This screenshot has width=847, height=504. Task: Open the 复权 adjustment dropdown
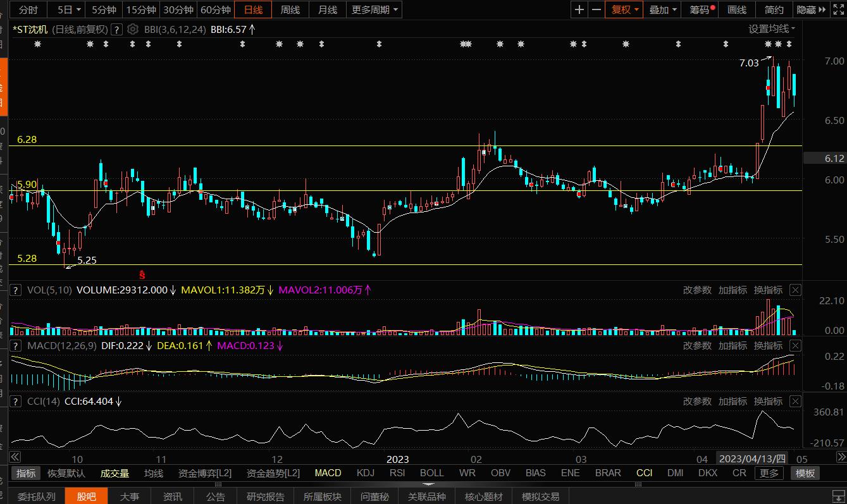[x=625, y=9]
